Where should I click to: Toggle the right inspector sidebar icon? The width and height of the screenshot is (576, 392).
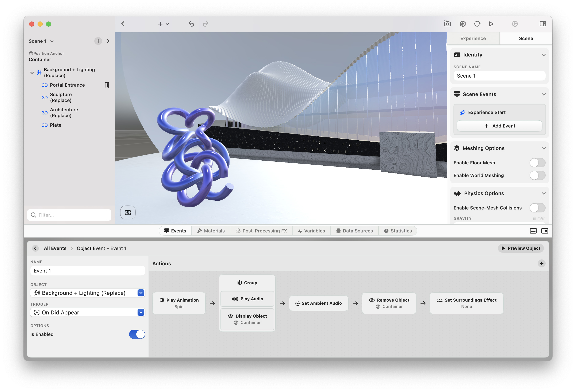pyautogui.click(x=542, y=24)
